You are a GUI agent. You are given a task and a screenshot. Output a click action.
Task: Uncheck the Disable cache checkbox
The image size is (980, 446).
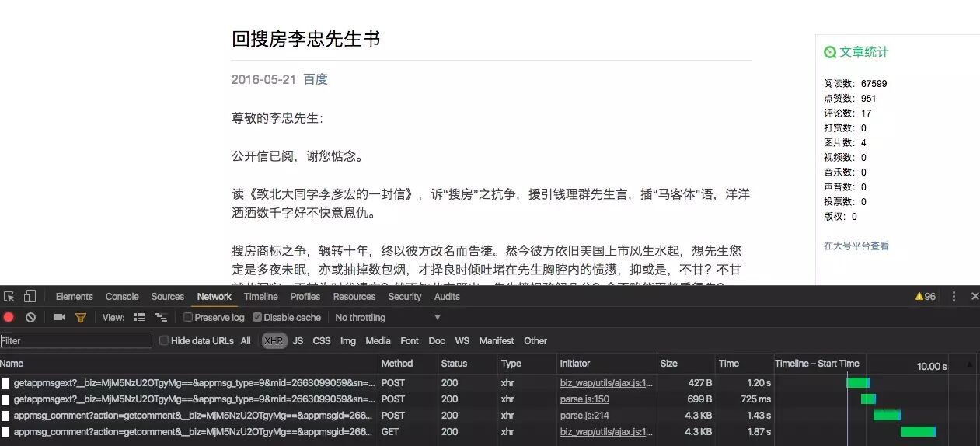pos(257,317)
